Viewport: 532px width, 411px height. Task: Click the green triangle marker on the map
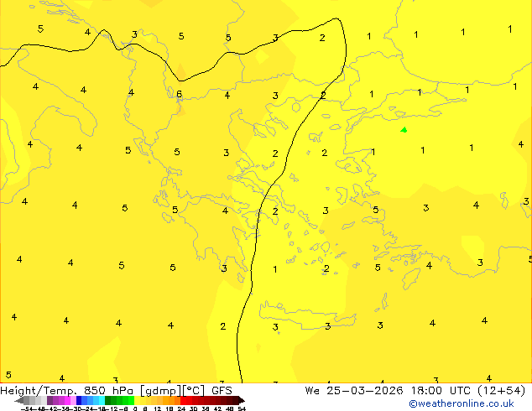pos(404,129)
